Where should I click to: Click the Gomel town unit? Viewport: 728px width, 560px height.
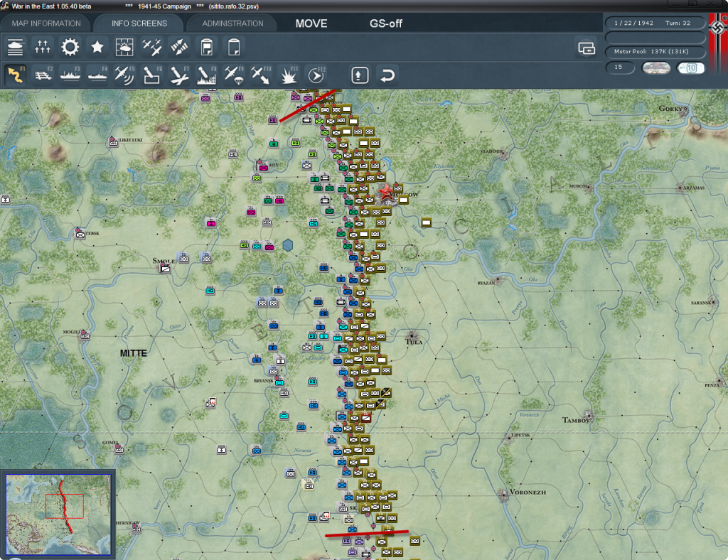point(119,449)
